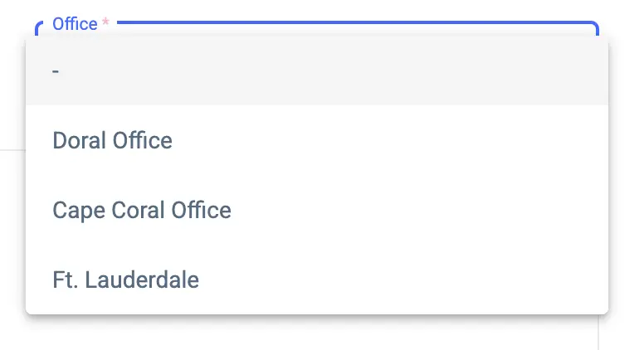Click the Ft. Lauderdale list entry
Image resolution: width=644 pixels, height=350 pixels.
tap(126, 280)
